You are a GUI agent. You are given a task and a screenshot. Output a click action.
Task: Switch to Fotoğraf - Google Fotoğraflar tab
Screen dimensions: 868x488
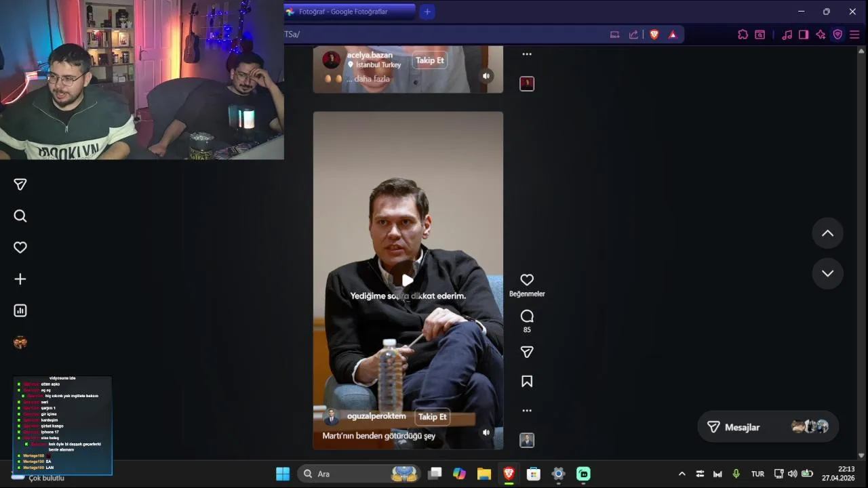pos(350,12)
